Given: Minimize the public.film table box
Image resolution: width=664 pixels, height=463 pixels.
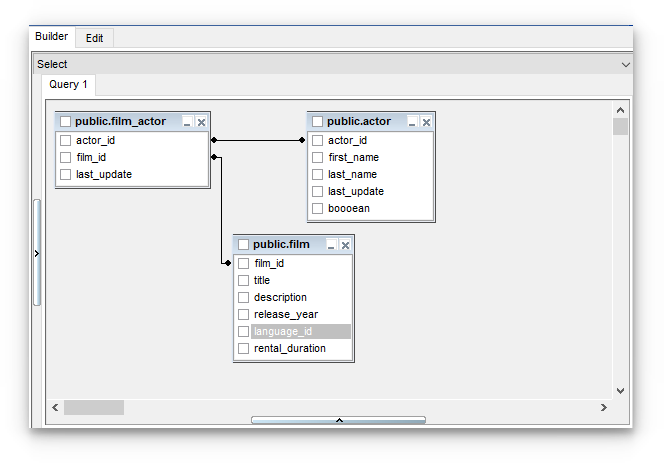Looking at the screenshot, I should [331, 245].
